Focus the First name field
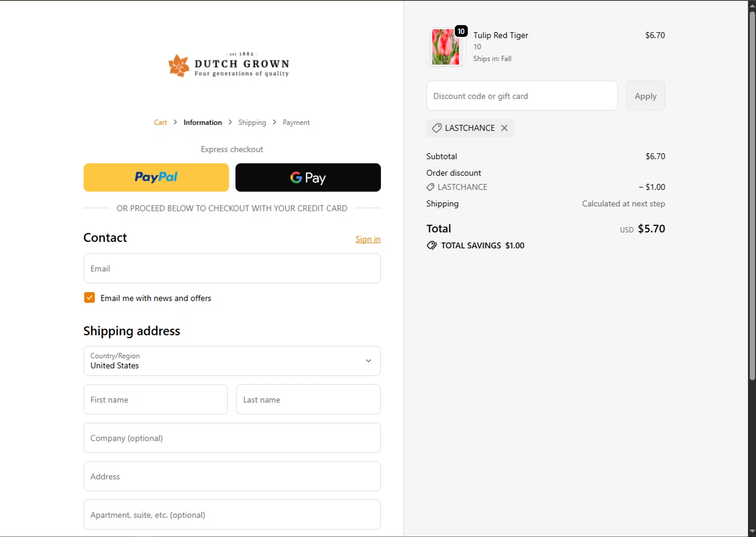756x537 pixels. [156, 399]
